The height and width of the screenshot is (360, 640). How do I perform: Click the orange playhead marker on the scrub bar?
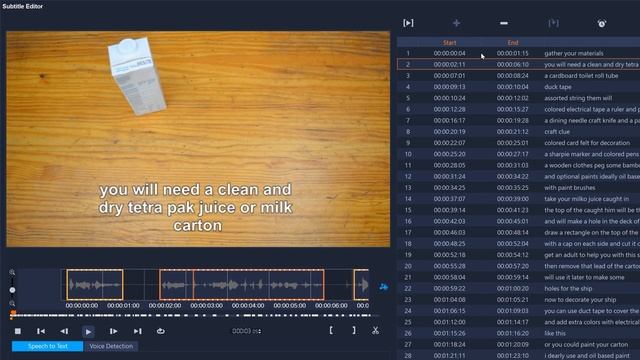point(13,314)
